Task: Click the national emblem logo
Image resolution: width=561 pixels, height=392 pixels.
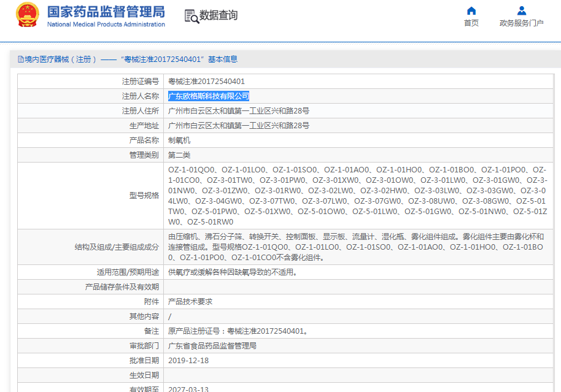Action: pos(28,15)
